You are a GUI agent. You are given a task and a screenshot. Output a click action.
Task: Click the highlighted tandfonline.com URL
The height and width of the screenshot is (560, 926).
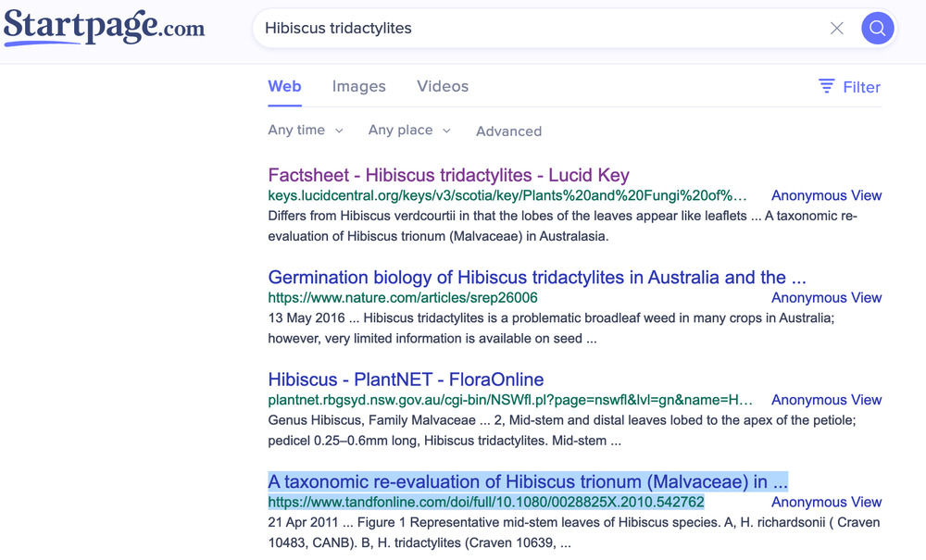click(x=486, y=503)
